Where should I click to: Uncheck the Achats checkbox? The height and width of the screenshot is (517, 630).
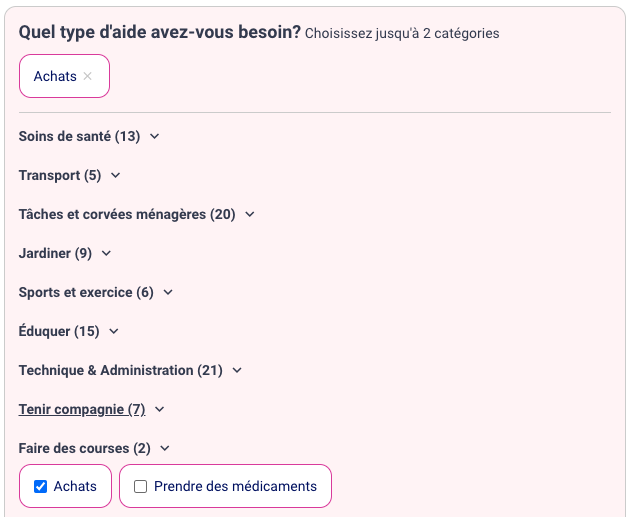41,487
